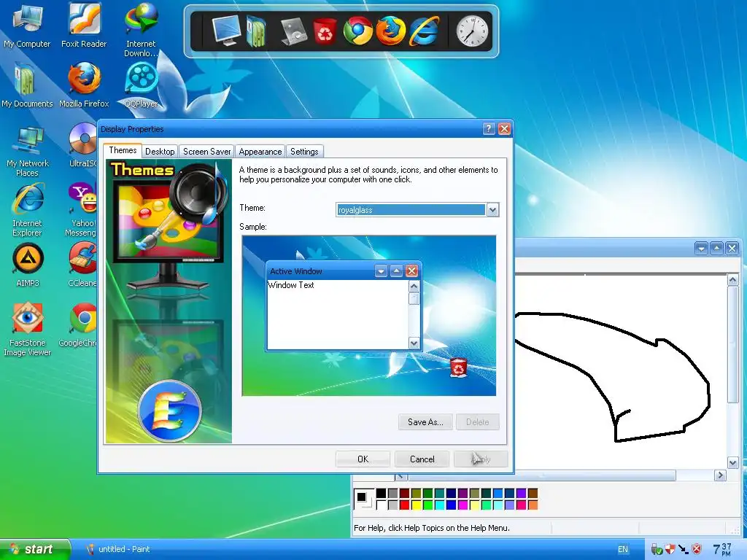
Task: Pick orange from Paint palette
Action: pyautogui.click(x=533, y=505)
